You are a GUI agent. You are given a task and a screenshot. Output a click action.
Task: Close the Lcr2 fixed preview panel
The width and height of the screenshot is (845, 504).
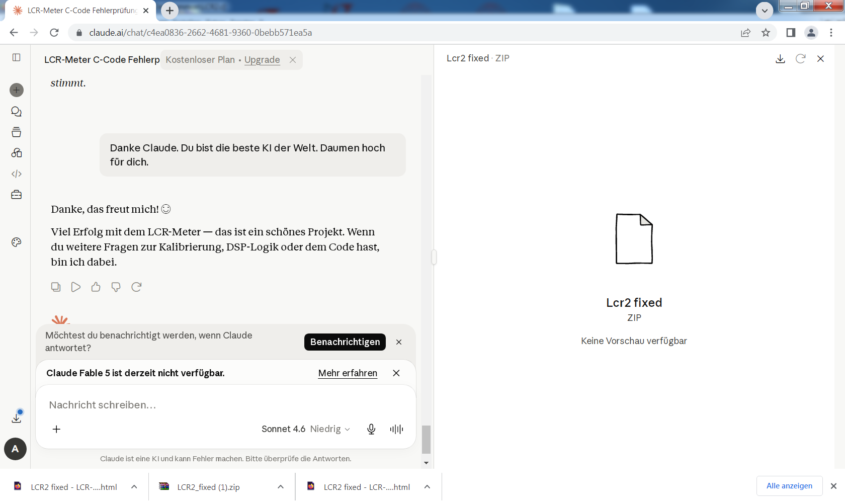pyautogui.click(x=820, y=59)
